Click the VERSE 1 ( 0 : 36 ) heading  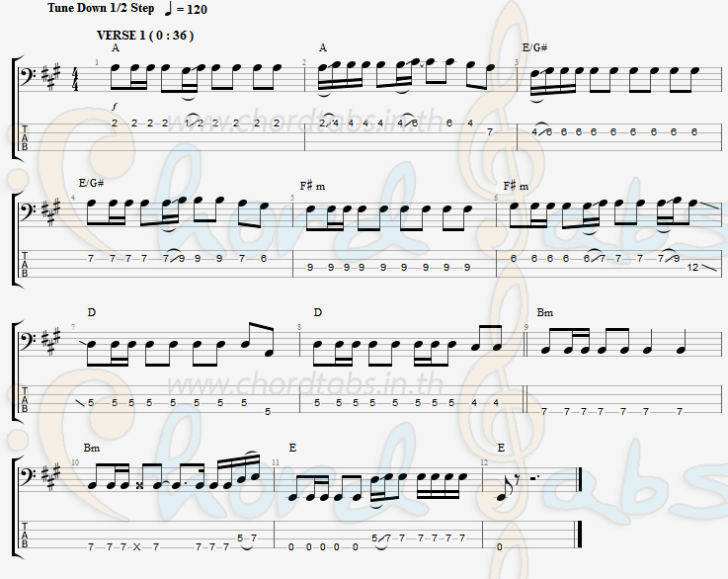point(145,36)
